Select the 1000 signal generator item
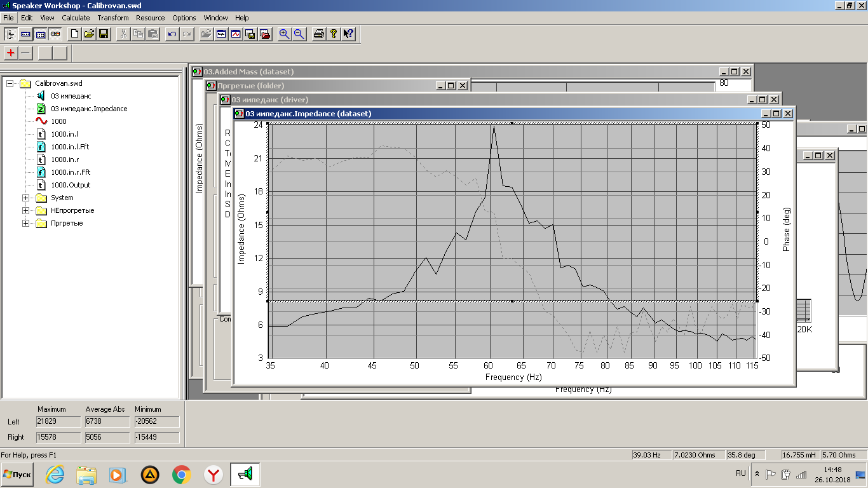 58,121
